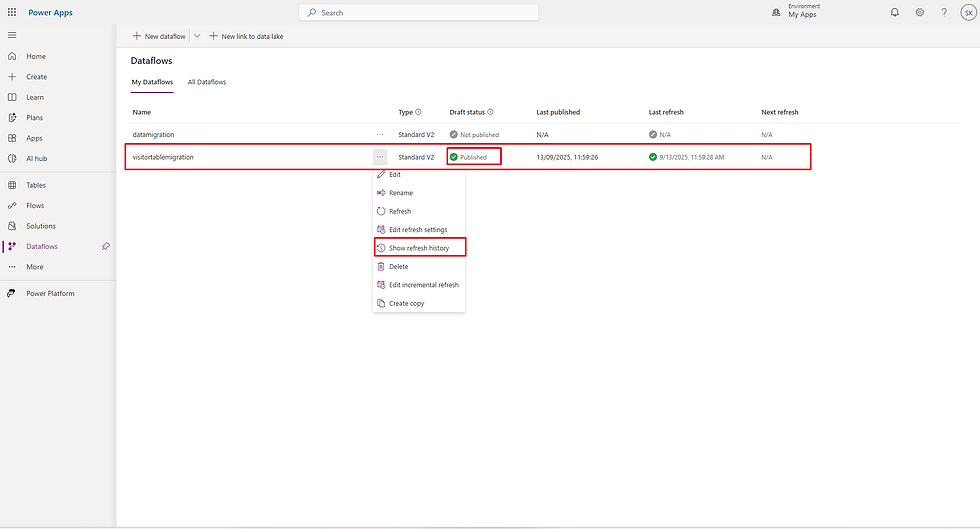The image size is (980, 529).
Task: Open Flows in the sidebar
Action: (x=35, y=206)
